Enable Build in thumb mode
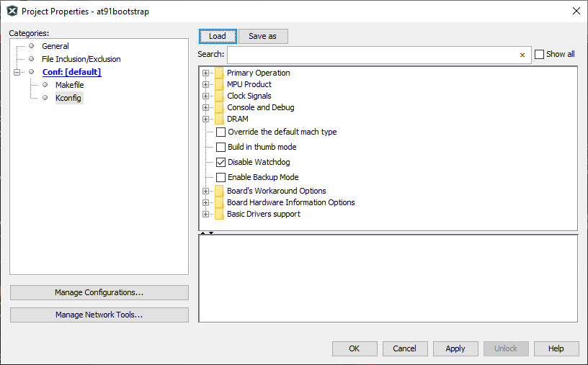This screenshot has height=365, width=588. (221, 147)
